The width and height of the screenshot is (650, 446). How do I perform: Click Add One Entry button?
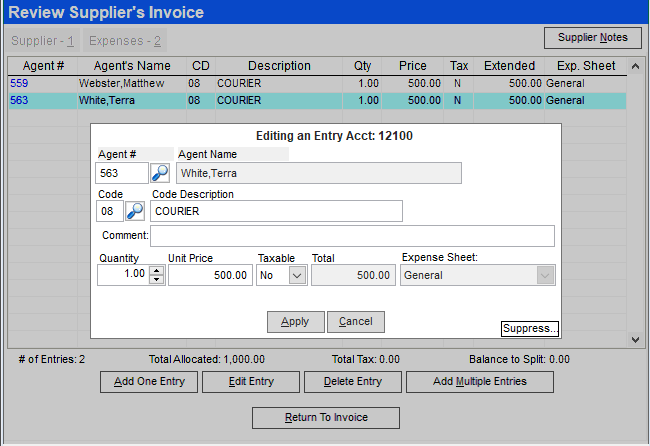tap(149, 382)
